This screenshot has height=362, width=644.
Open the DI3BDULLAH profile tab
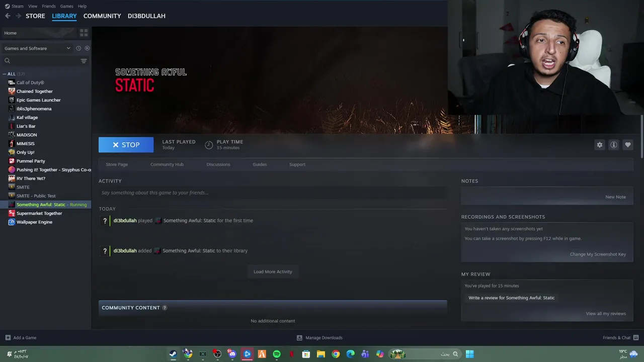point(146,16)
